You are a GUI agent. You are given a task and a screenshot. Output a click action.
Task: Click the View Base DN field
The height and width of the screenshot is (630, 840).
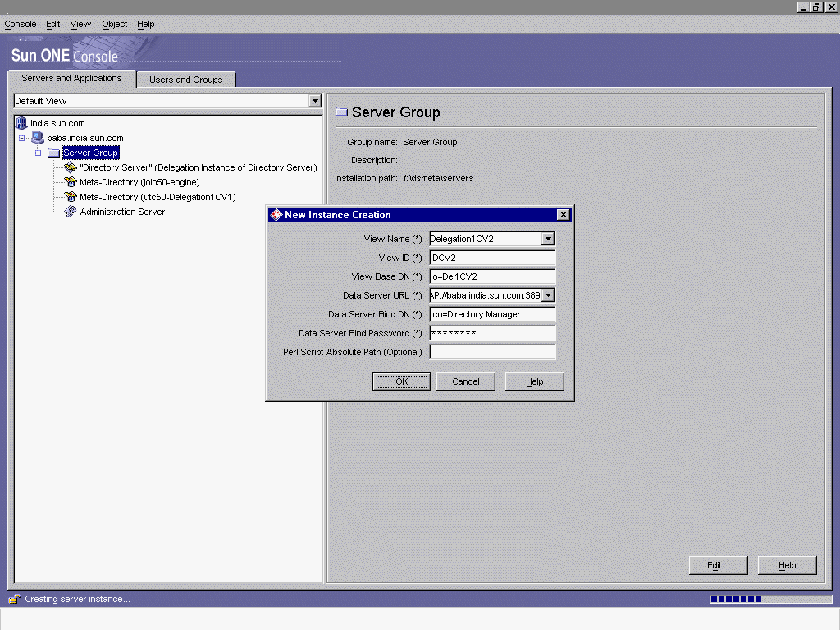(492, 276)
